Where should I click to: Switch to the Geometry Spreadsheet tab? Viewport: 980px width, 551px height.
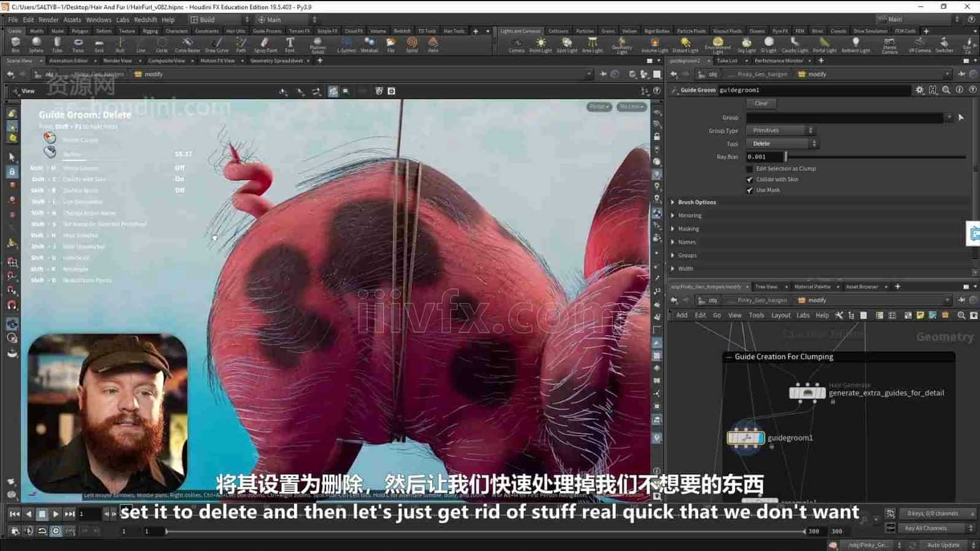(276, 61)
